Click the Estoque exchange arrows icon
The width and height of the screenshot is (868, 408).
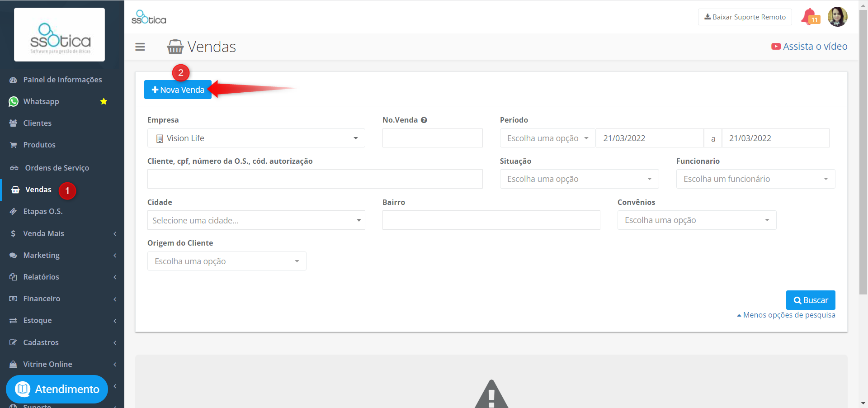tap(14, 320)
